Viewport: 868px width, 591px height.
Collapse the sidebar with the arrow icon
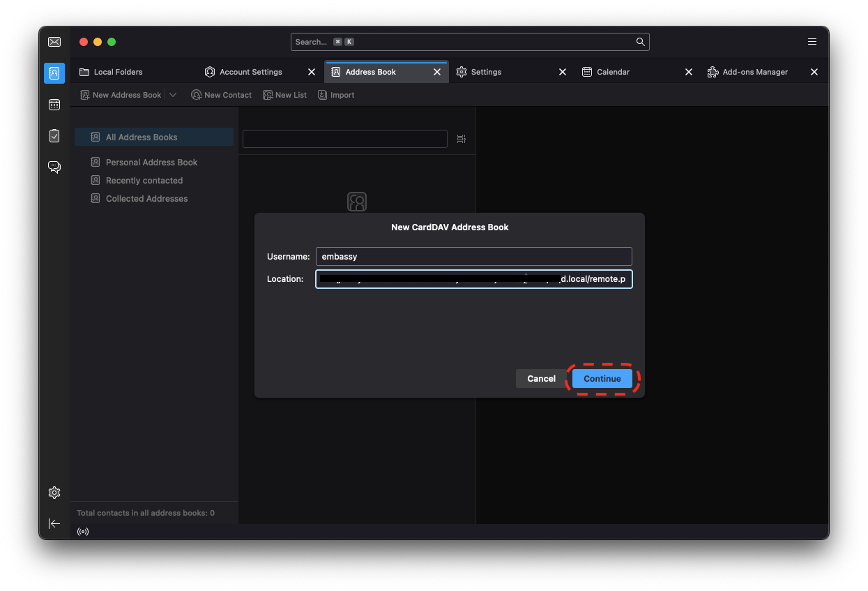tap(54, 523)
